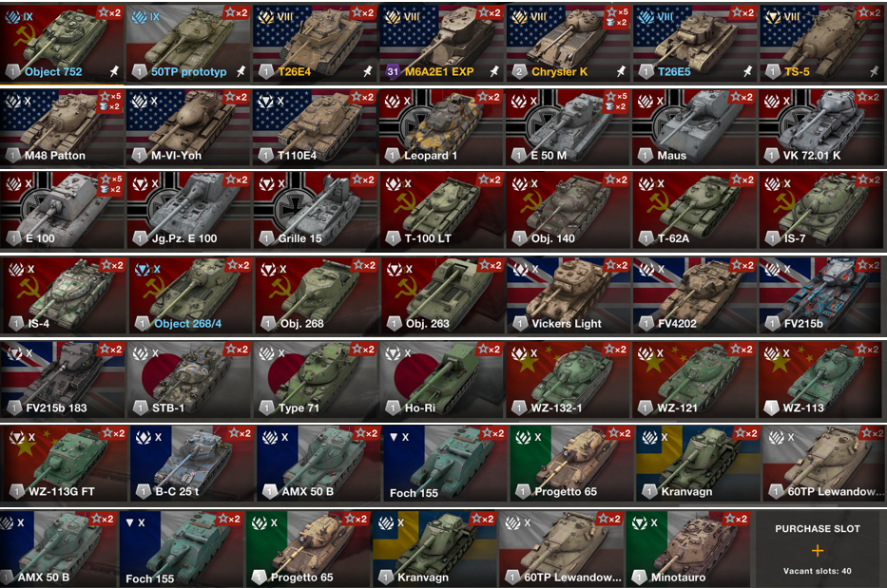Choose the Jg.Pz. E 100 tank

click(x=188, y=210)
